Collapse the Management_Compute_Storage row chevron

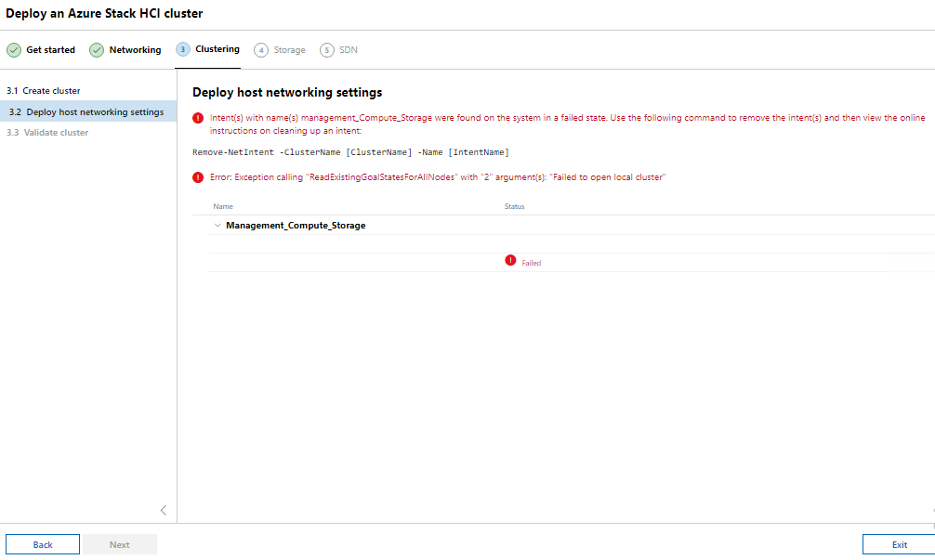point(217,226)
